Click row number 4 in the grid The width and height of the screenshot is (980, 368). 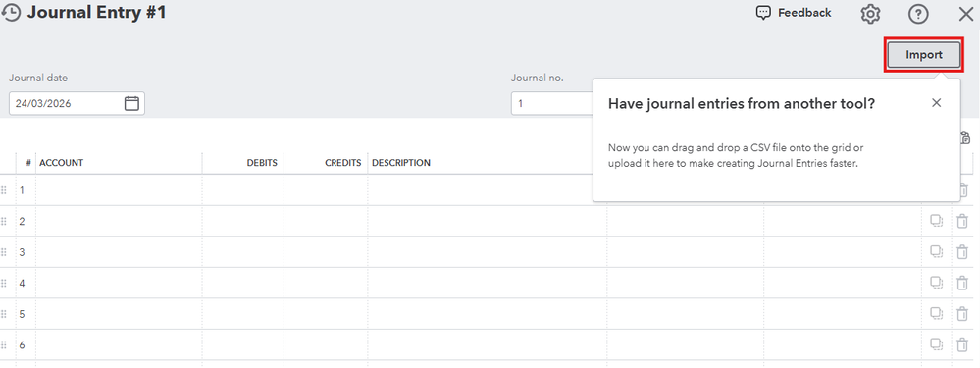(x=22, y=283)
